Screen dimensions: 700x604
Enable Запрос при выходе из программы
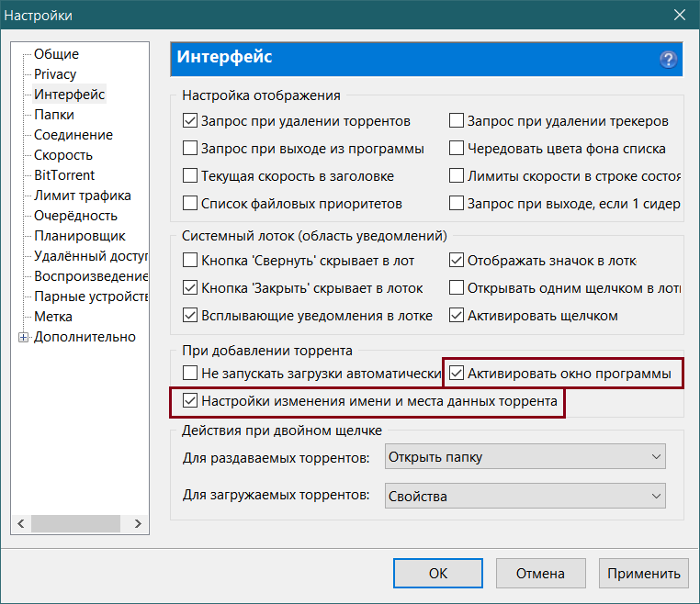(190, 149)
